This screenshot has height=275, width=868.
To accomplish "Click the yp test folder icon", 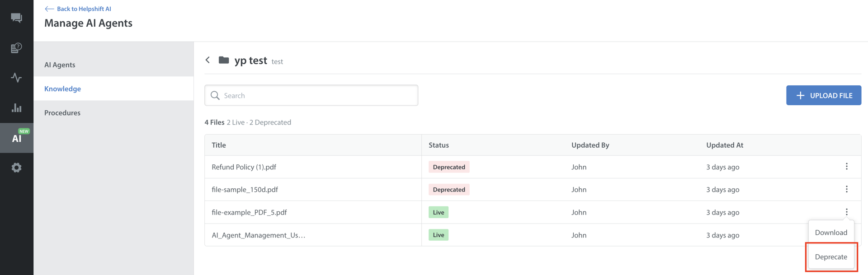I will [224, 61].
